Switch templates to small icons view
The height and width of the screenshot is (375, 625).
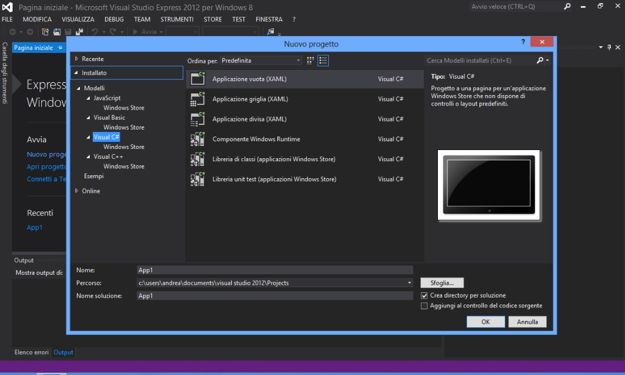(310, 61)
